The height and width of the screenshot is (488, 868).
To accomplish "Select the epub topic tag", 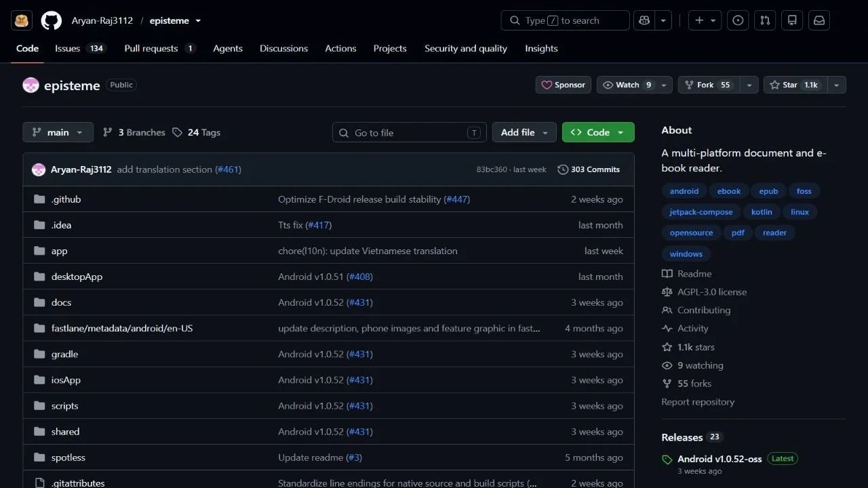I will tap(768, 191).
